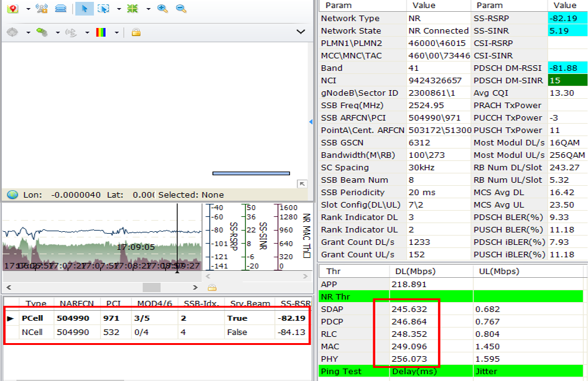Click the map corner expand arrow button
Viewport: 588px width, 381px height.
(302, 184)
